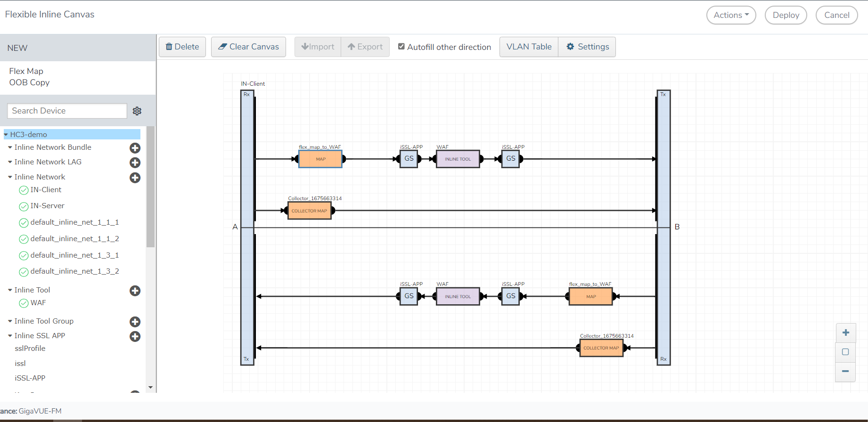Toggle Autofill other direction checkbox
Screen dimensions: 868x422
point(401,46)
